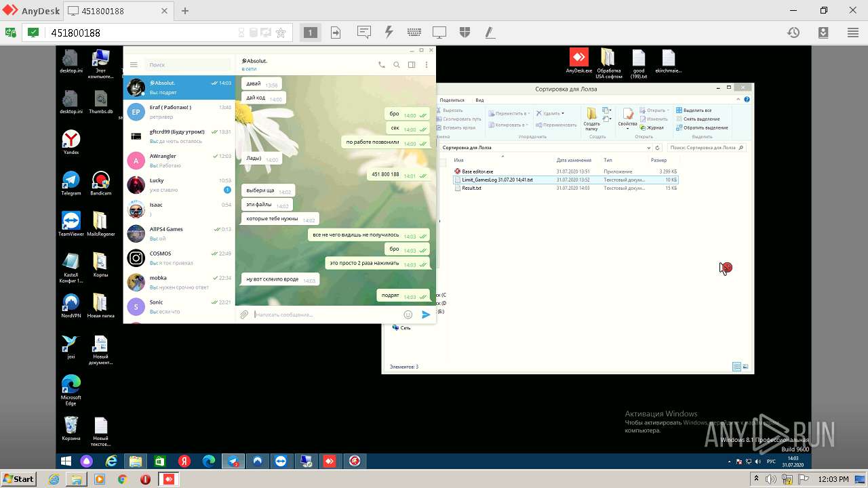Click the Telegram search field Поиск
The height and width of the screenshot is (488, 868).
point(187,64)
